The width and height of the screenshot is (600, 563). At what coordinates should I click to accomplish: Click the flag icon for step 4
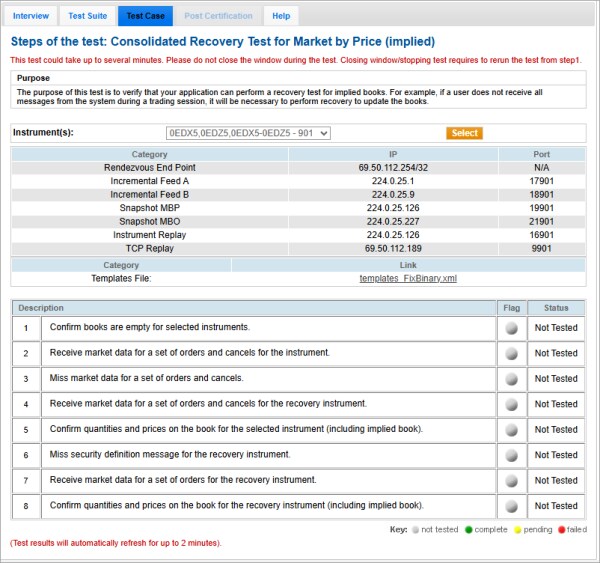click(511, 404)
